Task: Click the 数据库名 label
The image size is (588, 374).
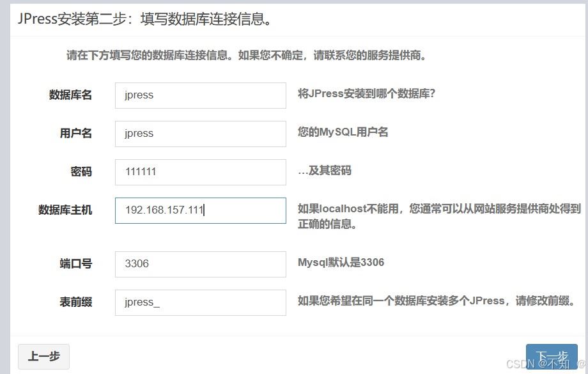Action: [70, 95]
